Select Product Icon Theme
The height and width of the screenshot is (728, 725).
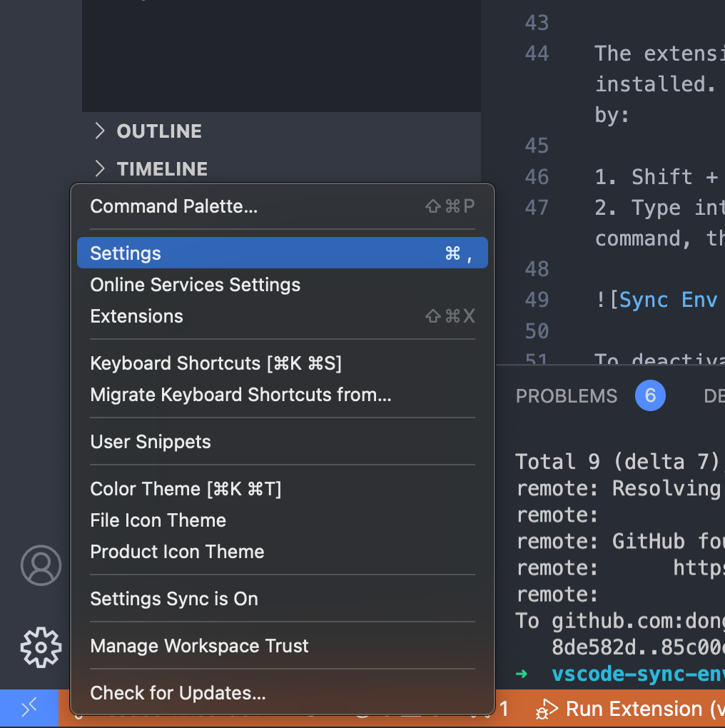pyautogui.click(x=282, y=552)
